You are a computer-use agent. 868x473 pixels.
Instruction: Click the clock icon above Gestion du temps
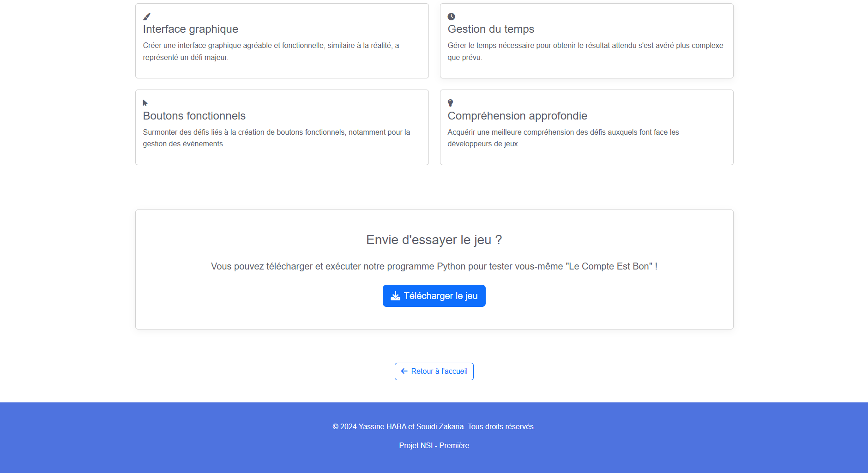click(451, 17)
